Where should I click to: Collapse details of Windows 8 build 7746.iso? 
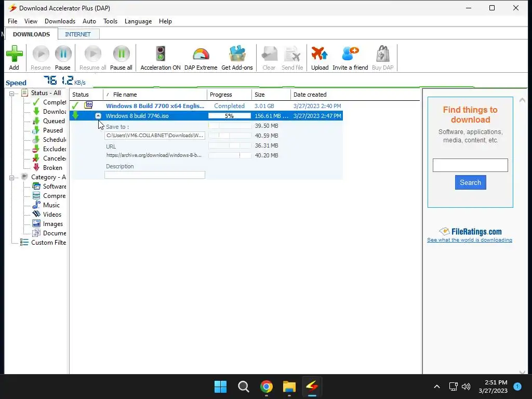98,116
